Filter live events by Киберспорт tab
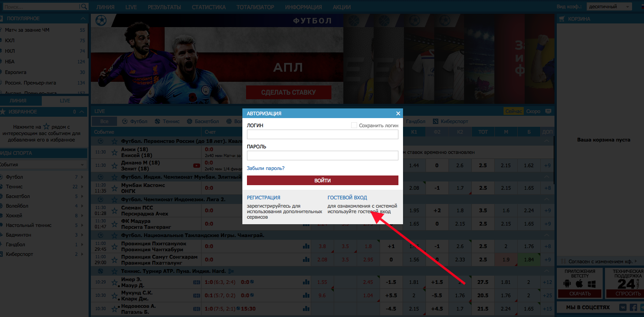Screen dimensions: 644x317 pos(450,121)
